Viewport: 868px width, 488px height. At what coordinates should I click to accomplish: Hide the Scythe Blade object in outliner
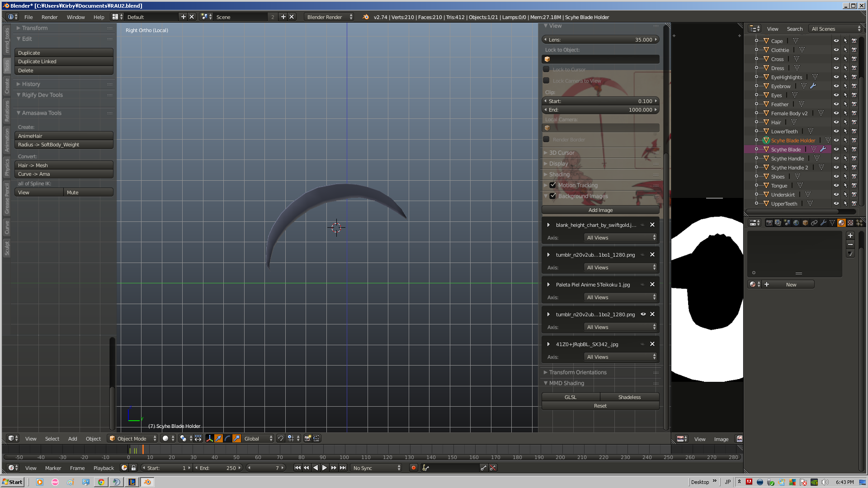pos(836,150)
